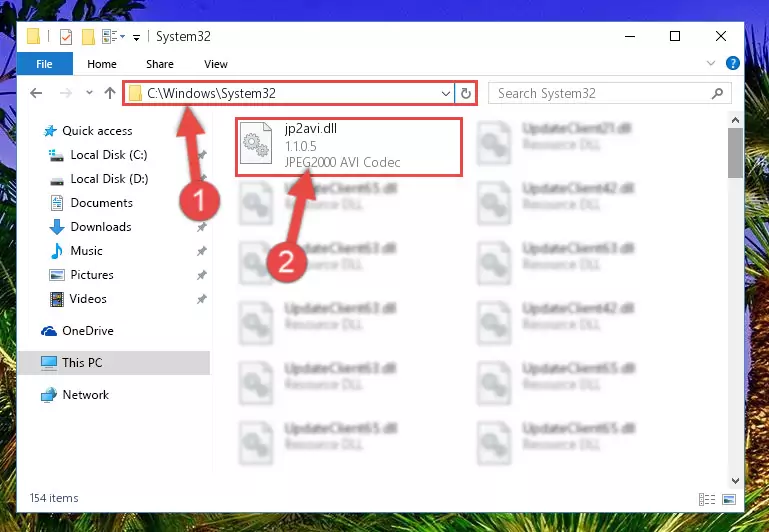
Task: Click the Quick access star icon
Action: [50, 131]
